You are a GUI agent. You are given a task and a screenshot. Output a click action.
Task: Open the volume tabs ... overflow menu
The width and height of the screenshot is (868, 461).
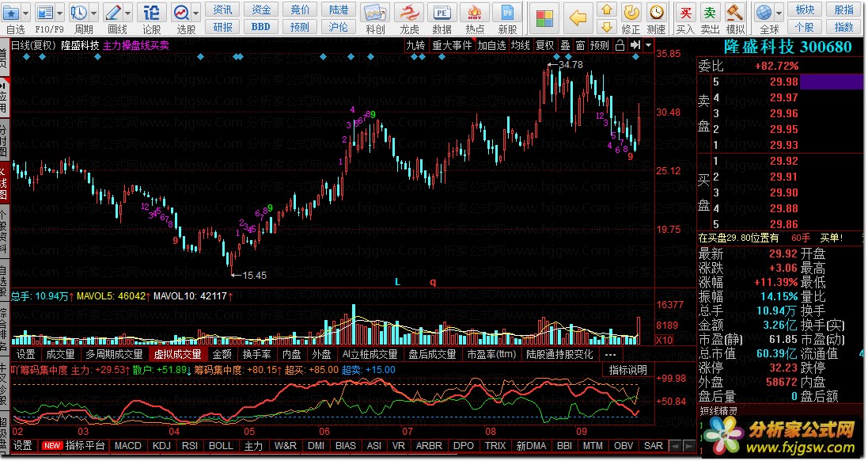[x=610, y=354]
